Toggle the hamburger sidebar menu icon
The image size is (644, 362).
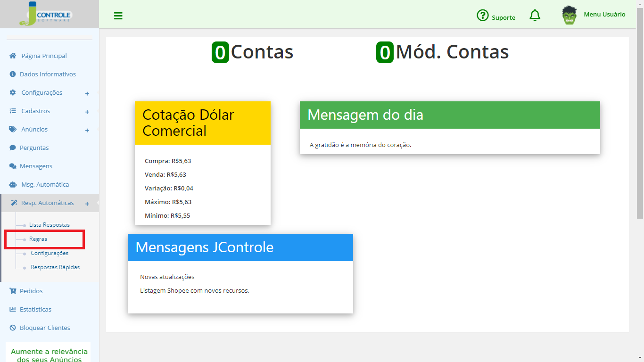click(118, 16)
